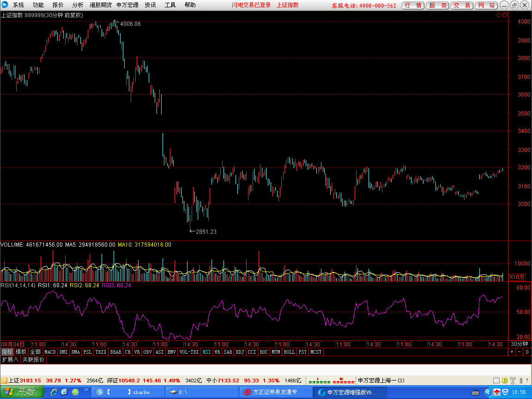
Task: Click the 0 reset button below the price axis
Action: pyautogui.click(x=527, y=352)
